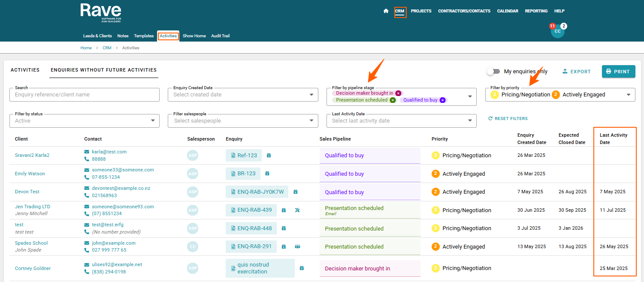Viewport: 644px width, 282px height.
Task: Expand the Filter by pipeline stage dropdown arrow
Action: point(470,96)
